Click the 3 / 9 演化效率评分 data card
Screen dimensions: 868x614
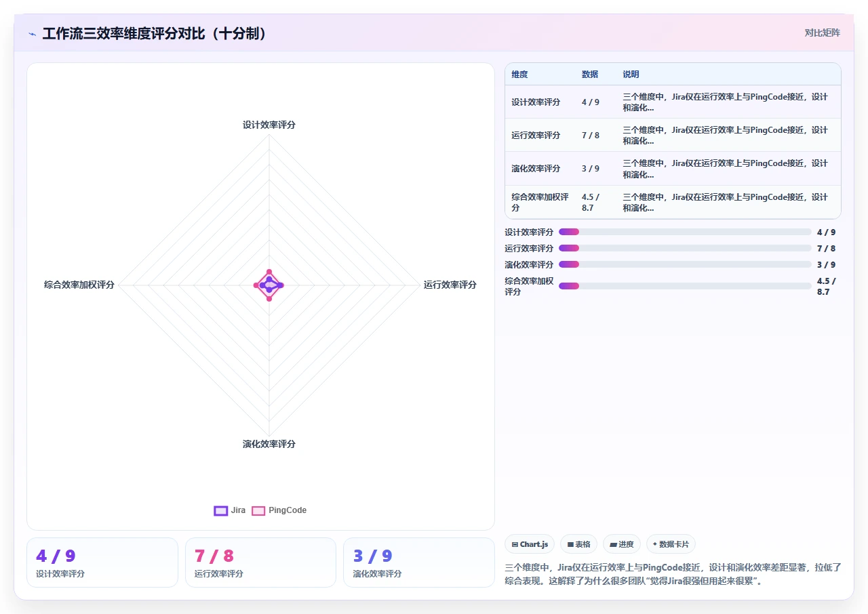[419, 562]
